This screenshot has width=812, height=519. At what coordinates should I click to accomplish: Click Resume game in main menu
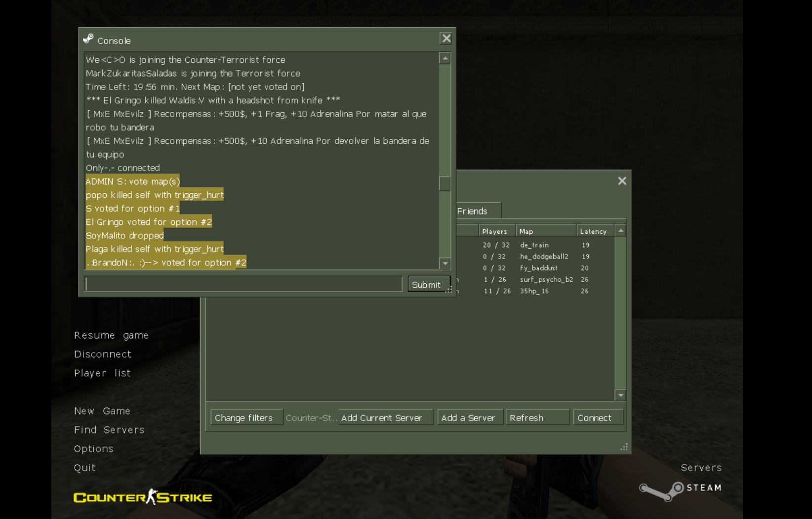pyautogui.click(x=111, y=335)
